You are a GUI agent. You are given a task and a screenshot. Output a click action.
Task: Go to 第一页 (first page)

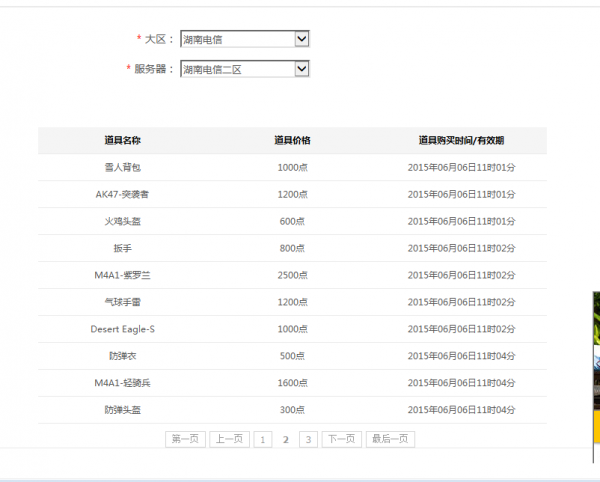click(x=185, y=439)
